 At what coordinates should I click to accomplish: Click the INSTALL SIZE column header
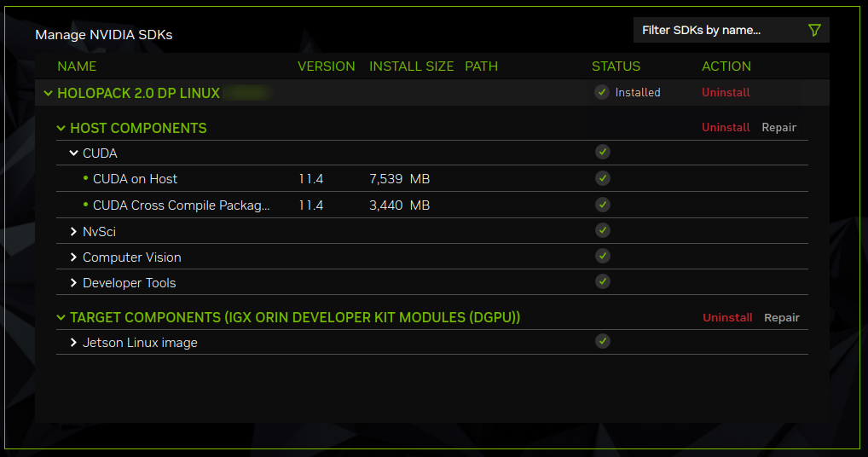pyautogui.click(x=411, y=67)
